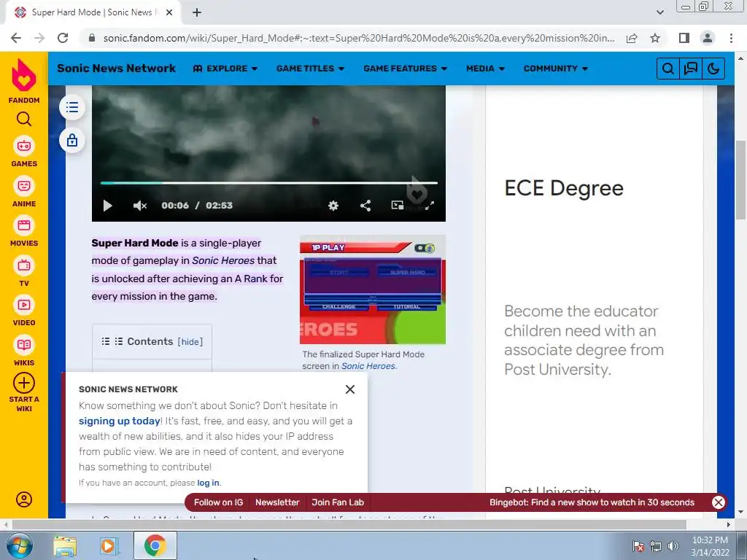Expand the Explore dropdown menu
747x560 pixels.
(225, 69)
